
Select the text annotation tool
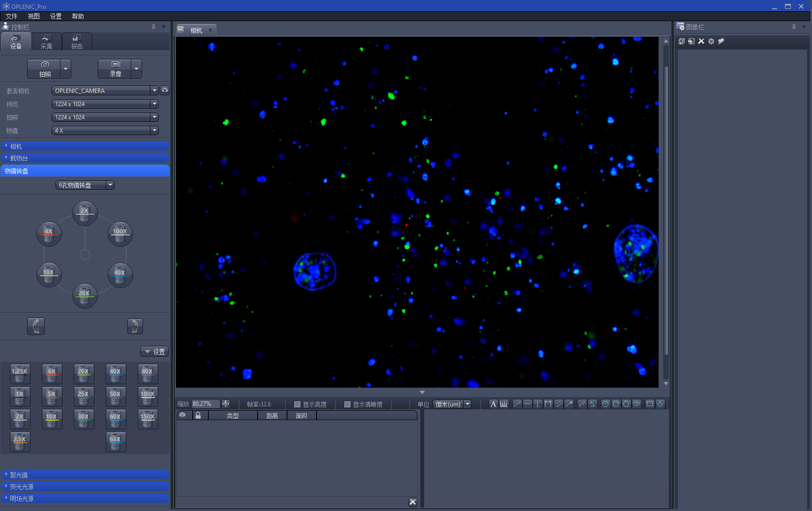(x=493, y=404)
